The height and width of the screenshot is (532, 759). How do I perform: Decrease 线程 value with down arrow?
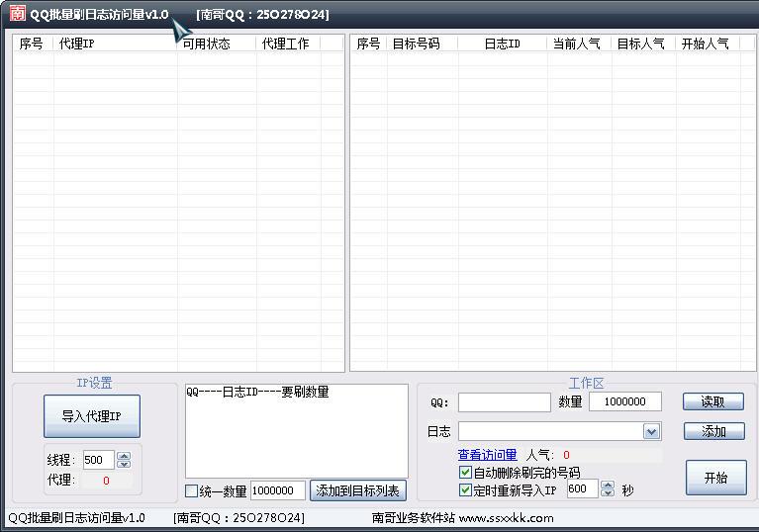pyautogui.click(x=124, y=464)
